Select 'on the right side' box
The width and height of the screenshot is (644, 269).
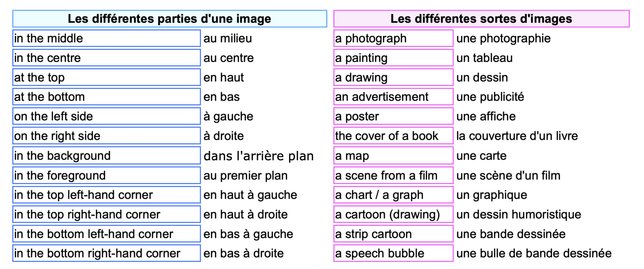tap(107, 136)
